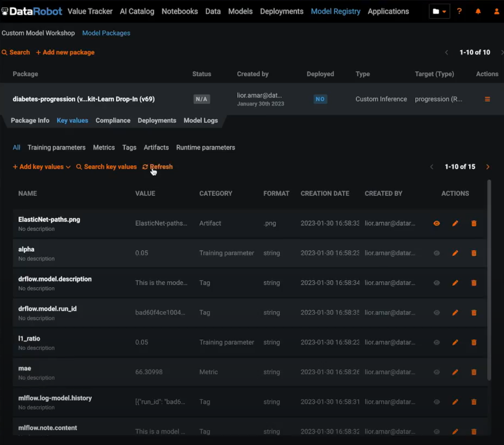Open the diabetes-progression package actions menu icon
Screen dimensions: 504x445
[487, 99]
